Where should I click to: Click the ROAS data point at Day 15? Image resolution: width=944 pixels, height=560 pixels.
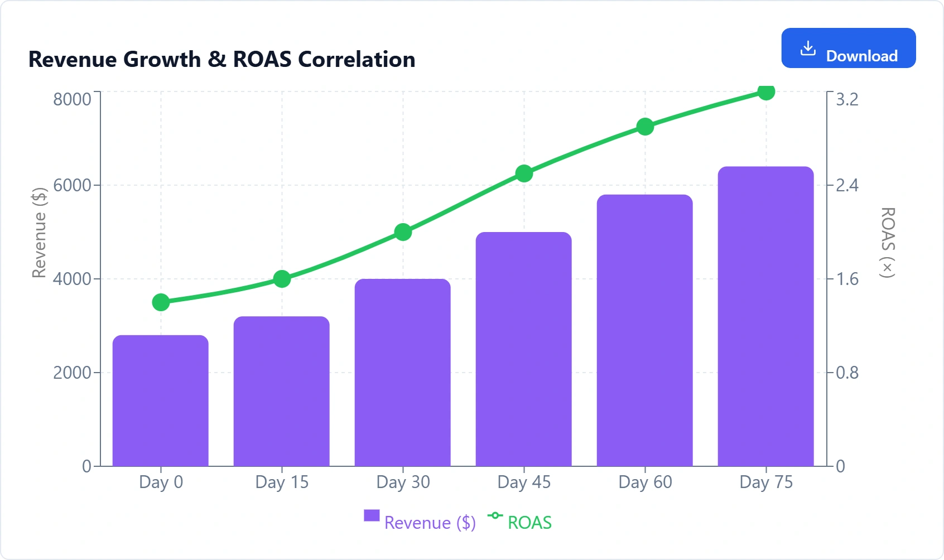282,279
